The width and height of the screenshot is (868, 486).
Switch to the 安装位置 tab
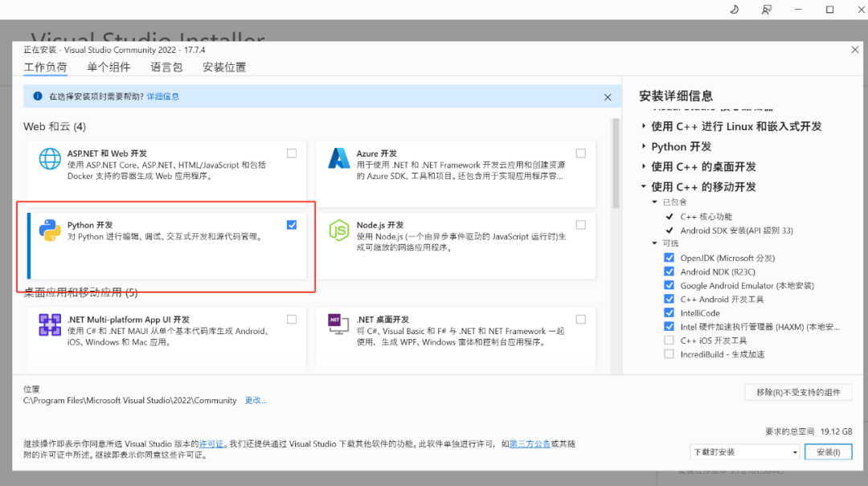pos(224,67)
